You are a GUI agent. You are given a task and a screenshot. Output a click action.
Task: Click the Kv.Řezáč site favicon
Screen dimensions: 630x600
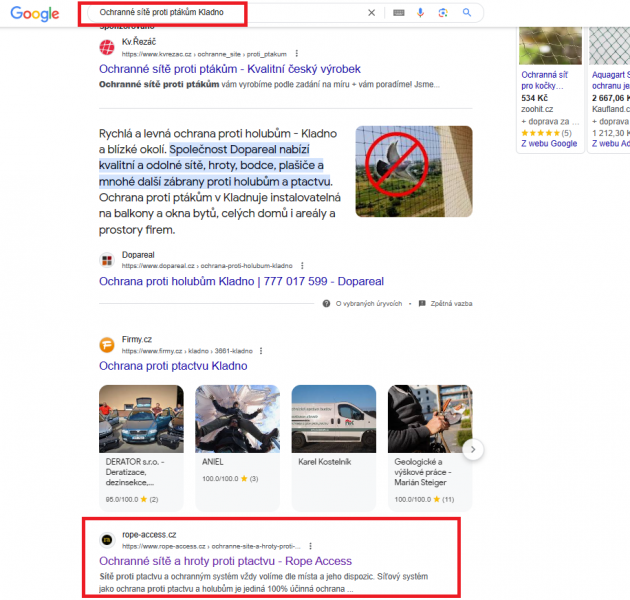point(107,47)
